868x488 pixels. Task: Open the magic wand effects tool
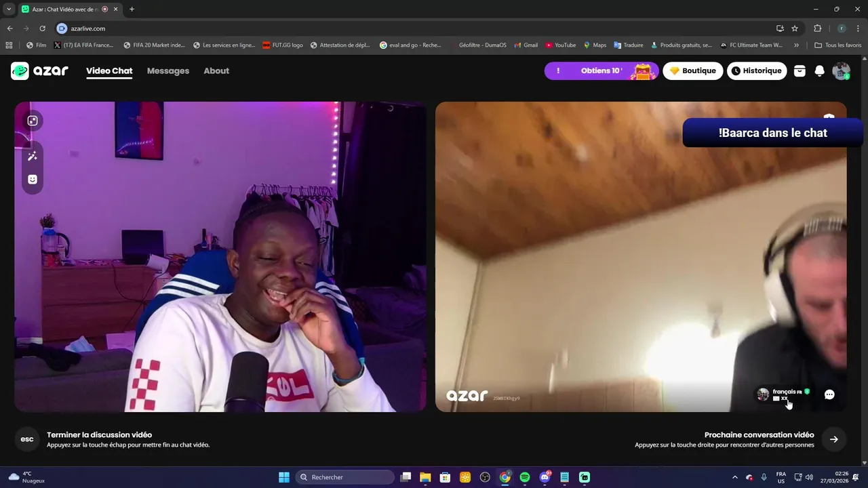tap(32, 156)
